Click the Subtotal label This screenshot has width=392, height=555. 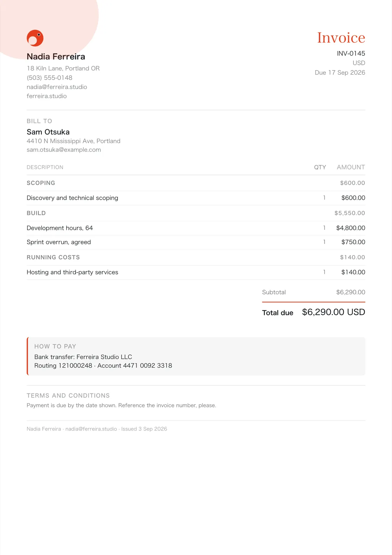[274, 292]
